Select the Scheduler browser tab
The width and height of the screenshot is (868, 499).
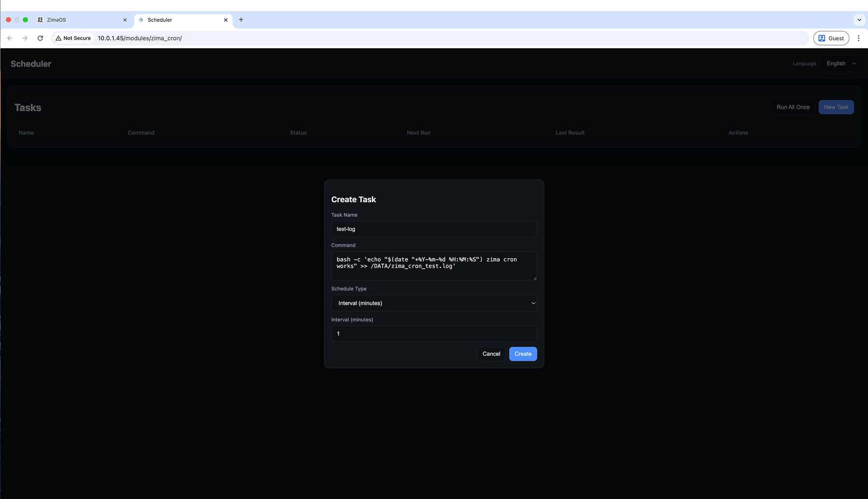coord(178,20)
